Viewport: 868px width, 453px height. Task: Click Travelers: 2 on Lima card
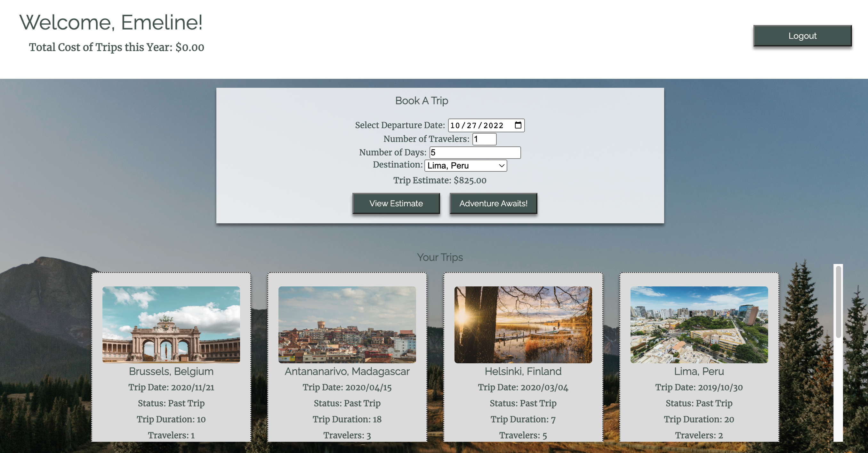pyautogui.click(x=699, y=435)
